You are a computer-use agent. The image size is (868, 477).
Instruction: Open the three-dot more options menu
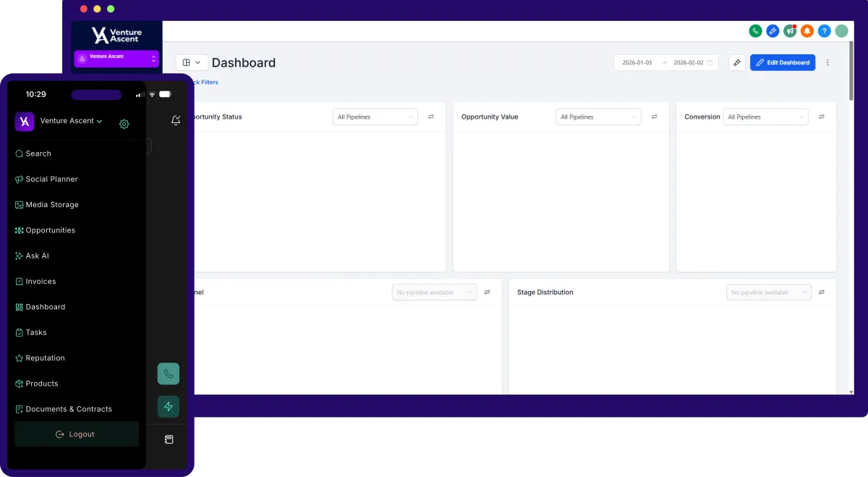click(x=827, y=63)
